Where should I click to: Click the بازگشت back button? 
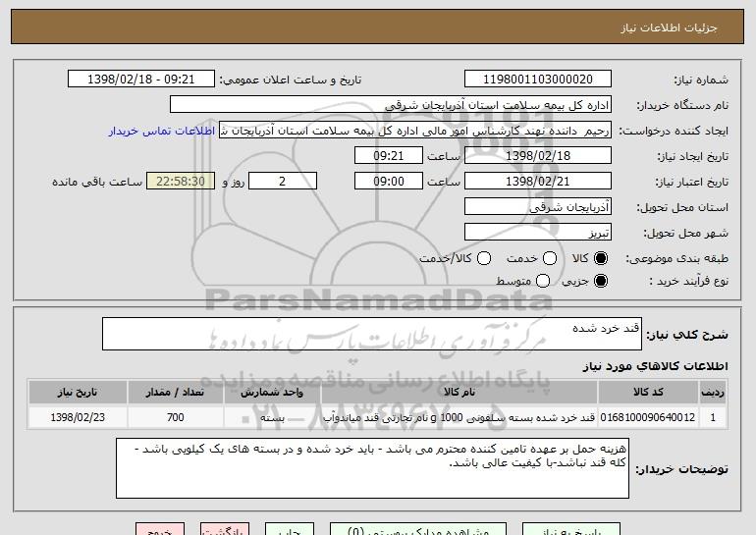[x=225, y=529]
